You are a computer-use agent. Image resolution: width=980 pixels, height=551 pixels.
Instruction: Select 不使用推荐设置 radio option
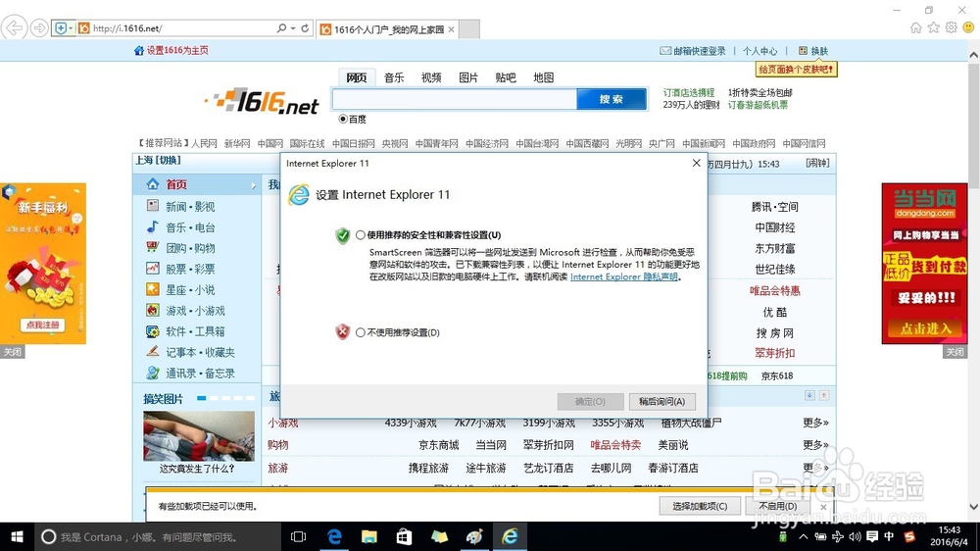[361, 332]
